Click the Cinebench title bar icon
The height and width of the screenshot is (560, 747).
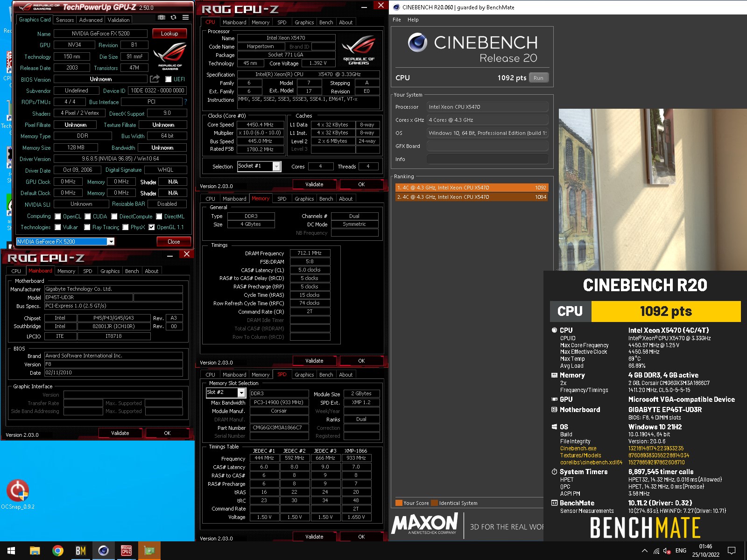pyautogui.click(x=396, y=7)
